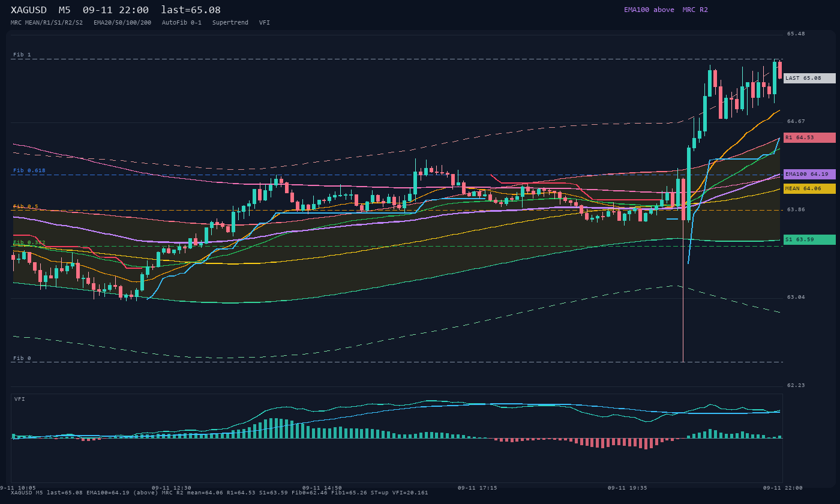The image size is (840, 504).
Task: Click the 62.23 price axis label
Action: pos(796,385)
